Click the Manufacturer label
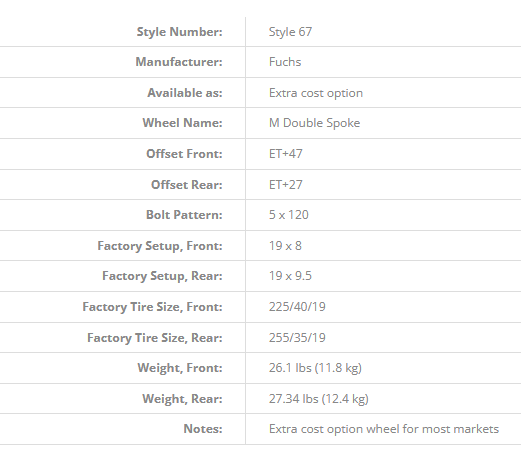The height and width of the screenshot is (452, 521). coord(179,62)
